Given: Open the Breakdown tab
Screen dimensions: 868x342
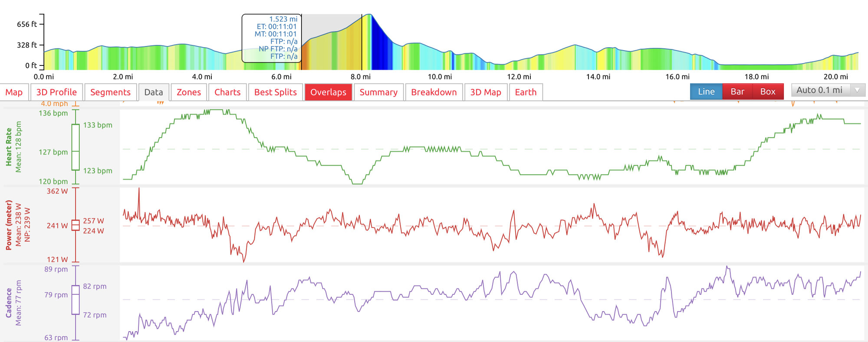Looking at the screenshot, I should click(x=434, y=92).
